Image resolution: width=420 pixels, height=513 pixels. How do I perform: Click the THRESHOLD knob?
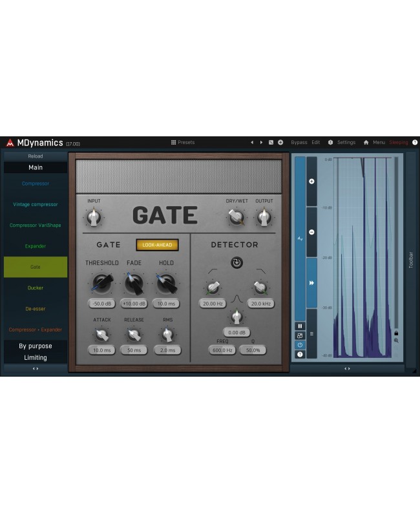click(x=102, y=283)
